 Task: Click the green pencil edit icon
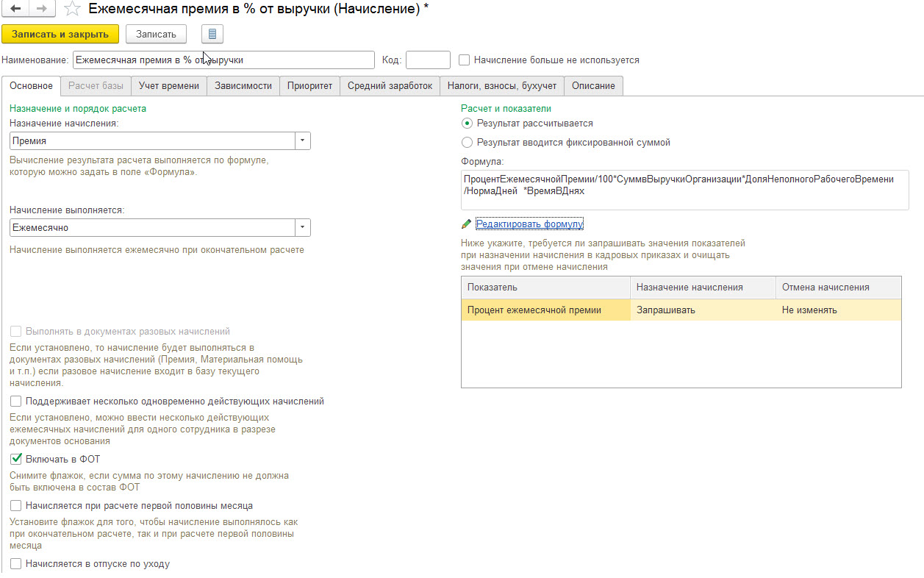466,224
